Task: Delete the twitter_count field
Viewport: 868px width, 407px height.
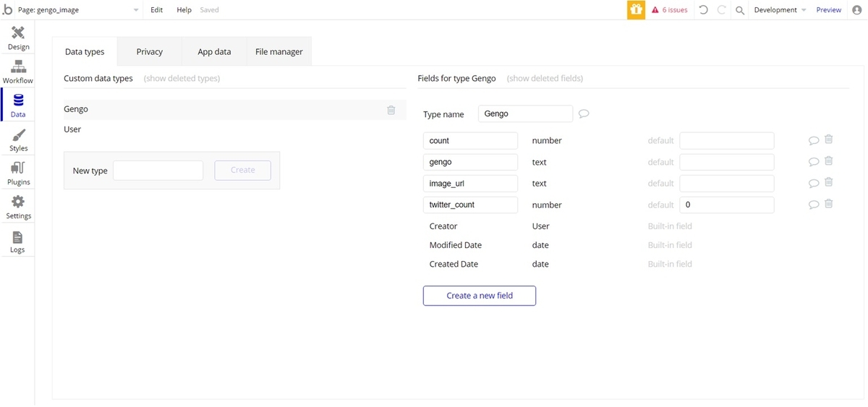Action: [829, 204]
